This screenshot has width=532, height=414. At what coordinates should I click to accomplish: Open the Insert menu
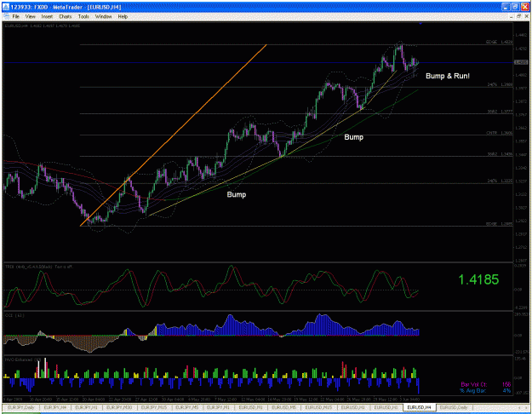47,16
